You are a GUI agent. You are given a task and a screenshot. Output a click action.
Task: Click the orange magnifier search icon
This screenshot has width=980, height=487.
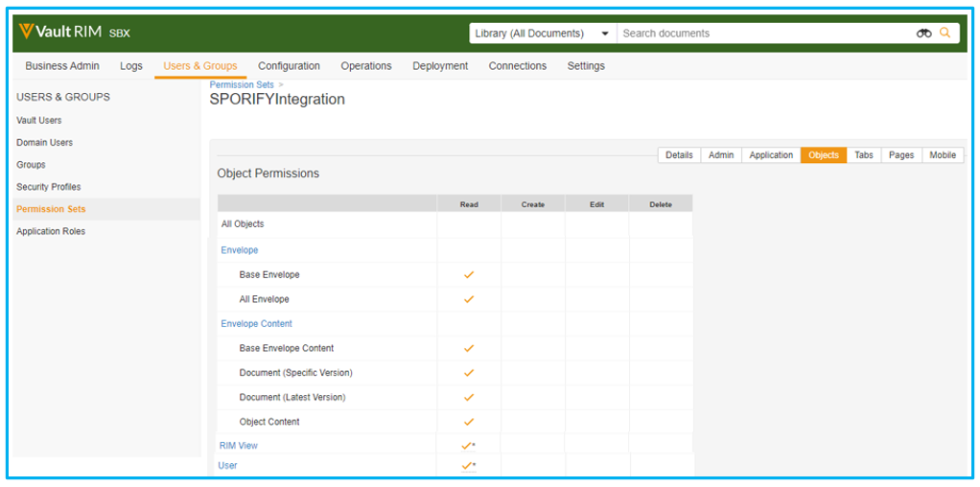[x=945, y=33]
